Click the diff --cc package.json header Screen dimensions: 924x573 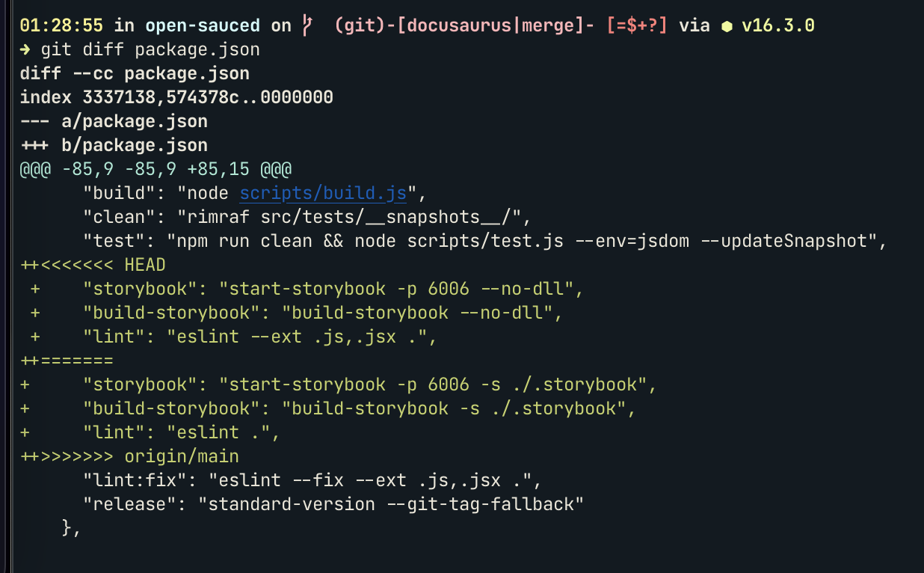pos(135,74)
